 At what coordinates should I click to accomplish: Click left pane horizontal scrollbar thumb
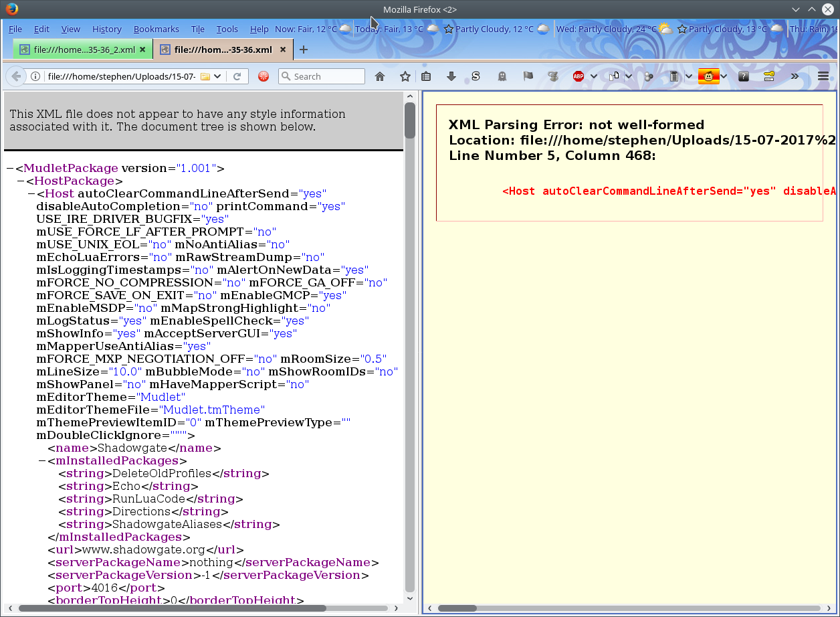172,608
